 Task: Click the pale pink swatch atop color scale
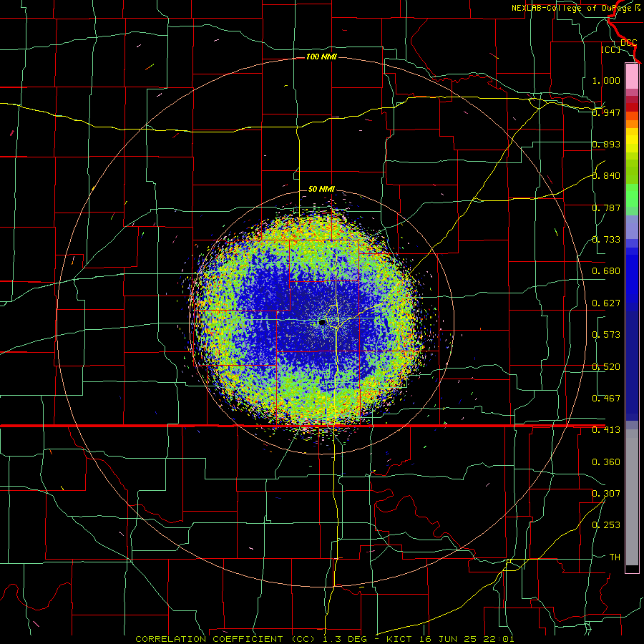[632, 77]
